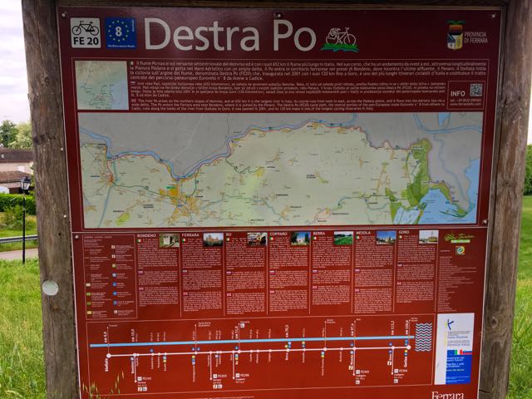Screen dimensions: 532x399
Task: Open the Mesola town section
Action: pos(363,237)
